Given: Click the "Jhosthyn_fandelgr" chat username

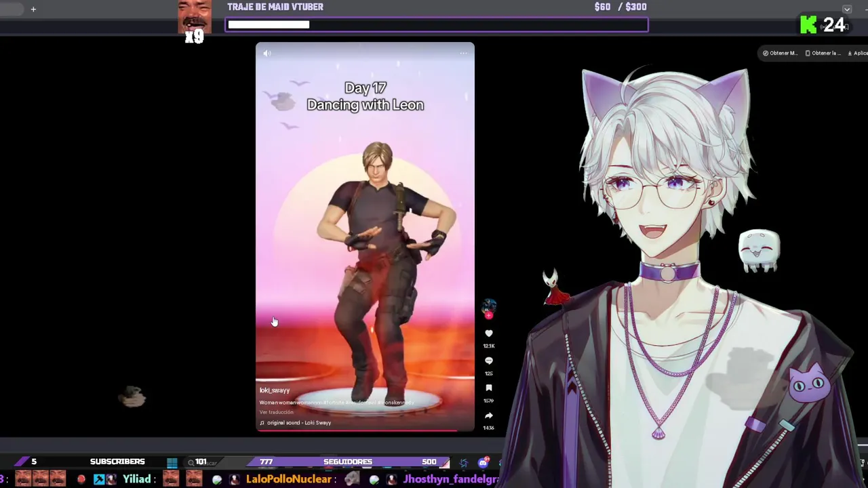Looking at the screenshot, I should click(451, 479).
